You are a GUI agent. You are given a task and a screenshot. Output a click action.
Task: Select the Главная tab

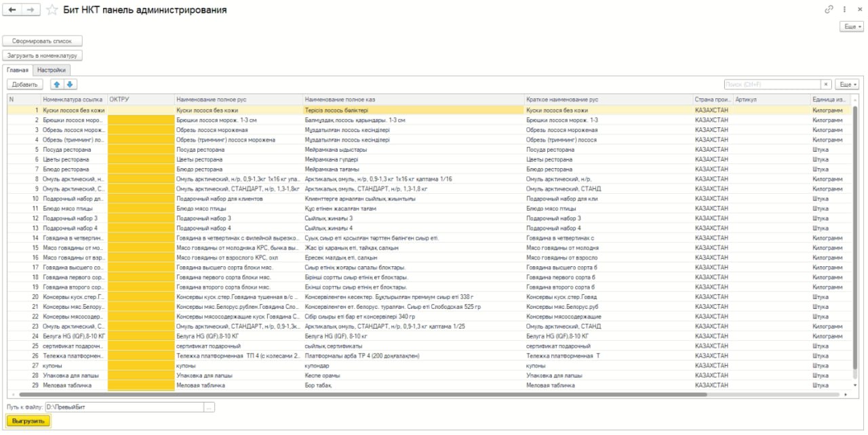[x=18, y=70]
